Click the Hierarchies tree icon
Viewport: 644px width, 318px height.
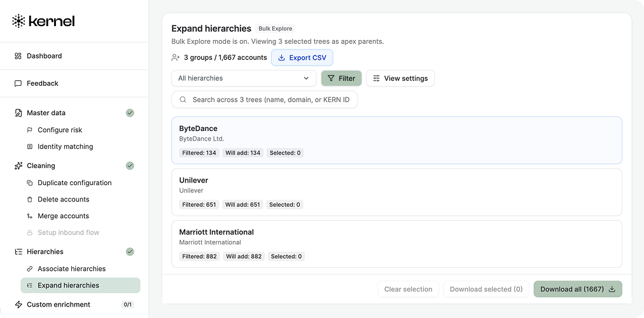18,251
